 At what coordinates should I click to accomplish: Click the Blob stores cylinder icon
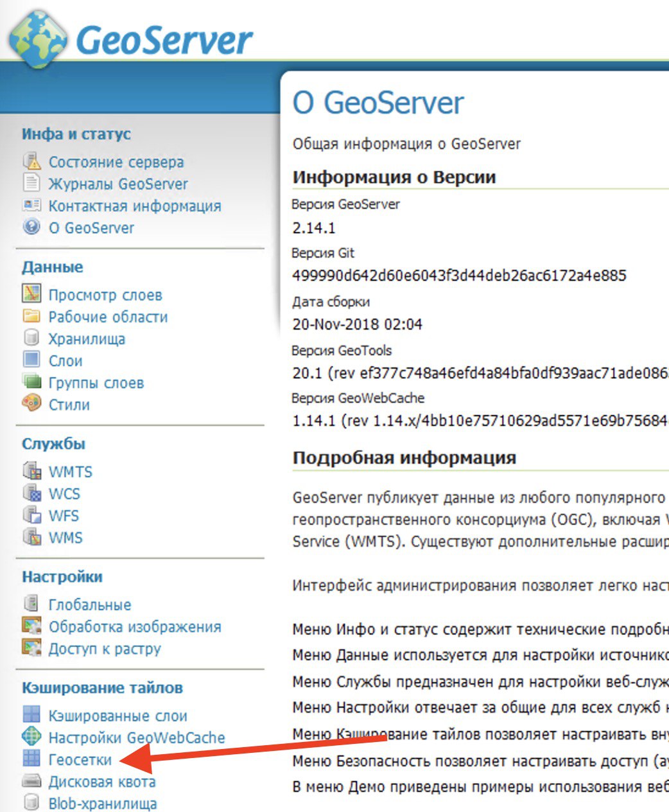tap(31, 802)
